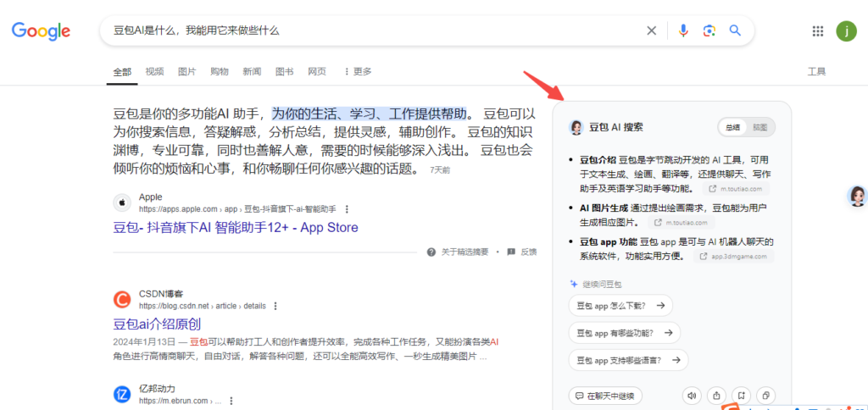Click the 7天前 snippet date
This screenshot has width=868, height=410.
pos(440,170)
